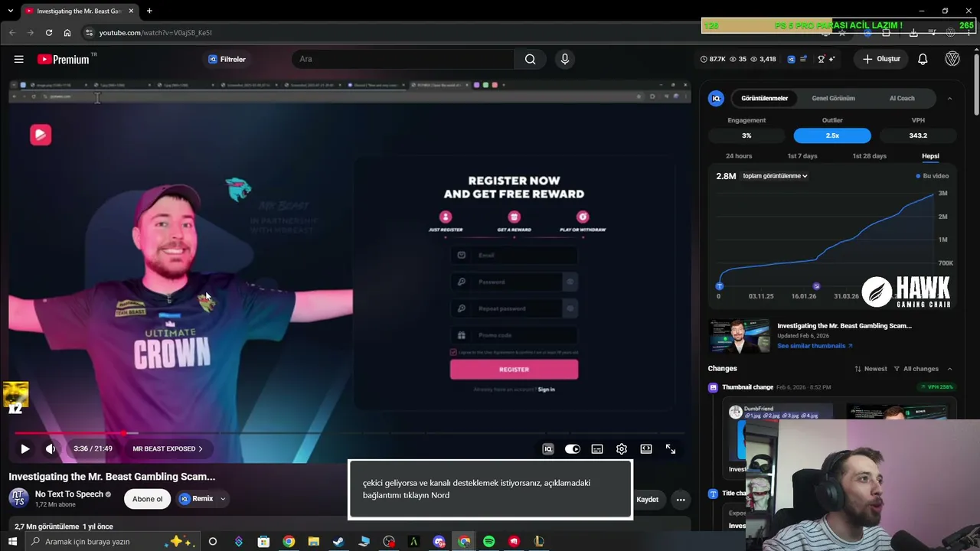
Task: Enter fullscreen mode
Action: click(x=671, y=449)
